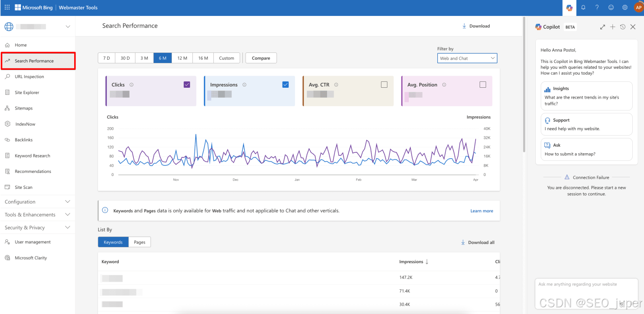Click the main page vertical scrollbar
Screen dimensions: 644x314
pyautogui.click(x=524, y=84)
